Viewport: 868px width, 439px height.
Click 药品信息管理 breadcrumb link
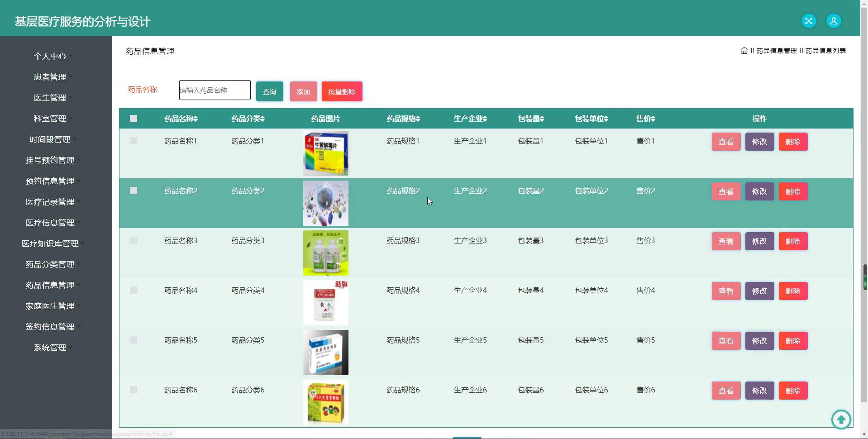tap(777, 51)
